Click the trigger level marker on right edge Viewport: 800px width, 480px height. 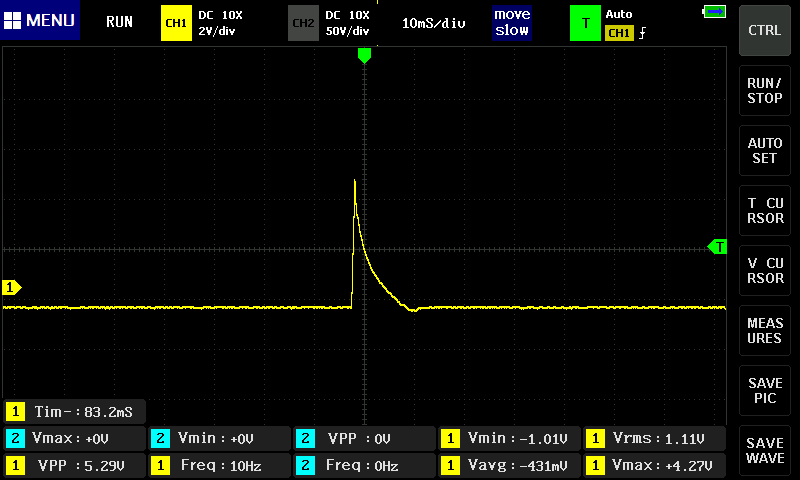(717, 246)
